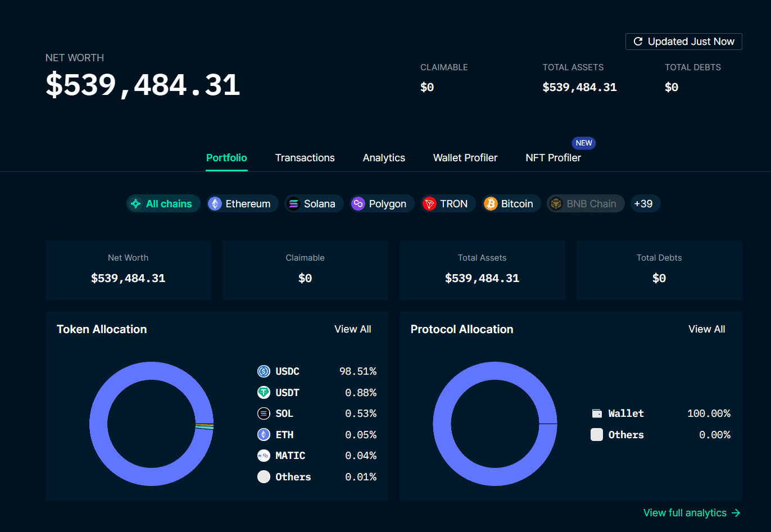Click the Bitcoin logo in chain filters
The width and height of the screenshot is (771, 532).
pos(491,204)
